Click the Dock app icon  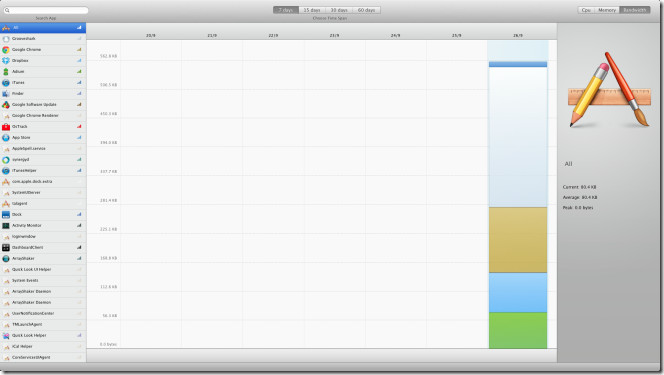[x=6, y=215]
